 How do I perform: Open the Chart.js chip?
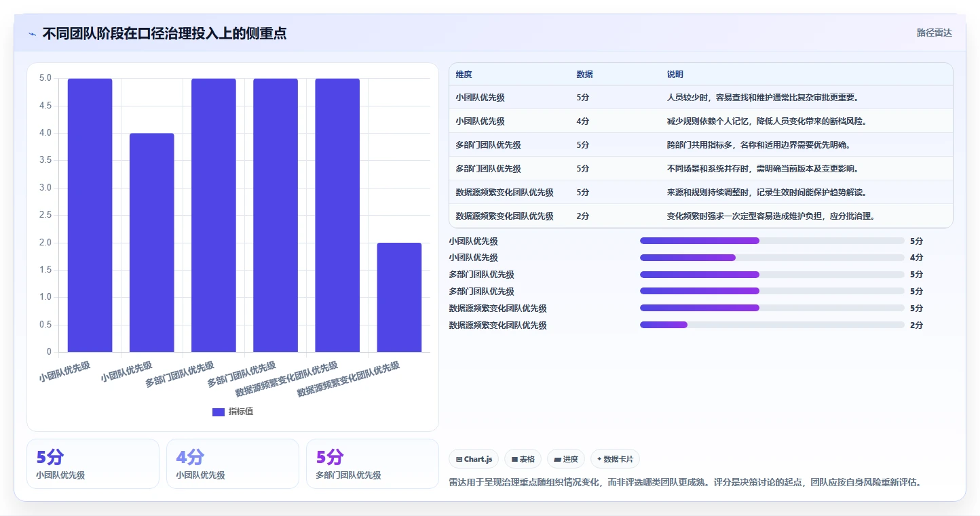click(474, 459)
